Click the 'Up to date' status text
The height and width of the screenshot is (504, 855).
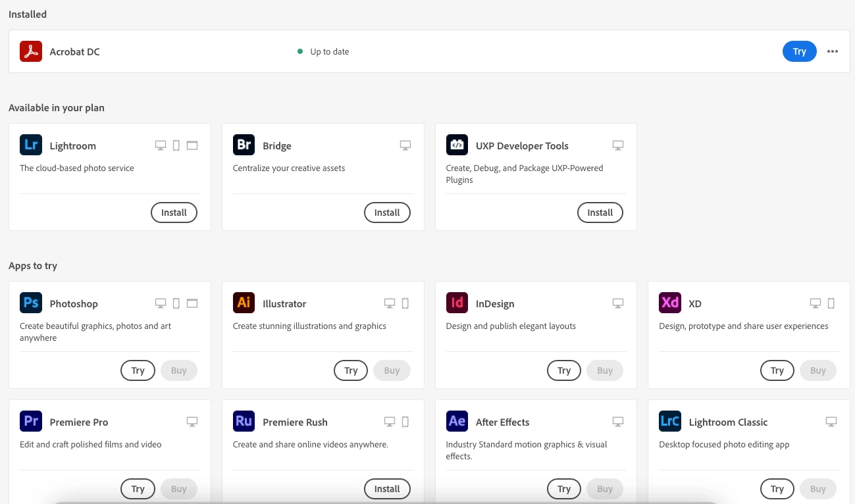[x=330, y=51]
